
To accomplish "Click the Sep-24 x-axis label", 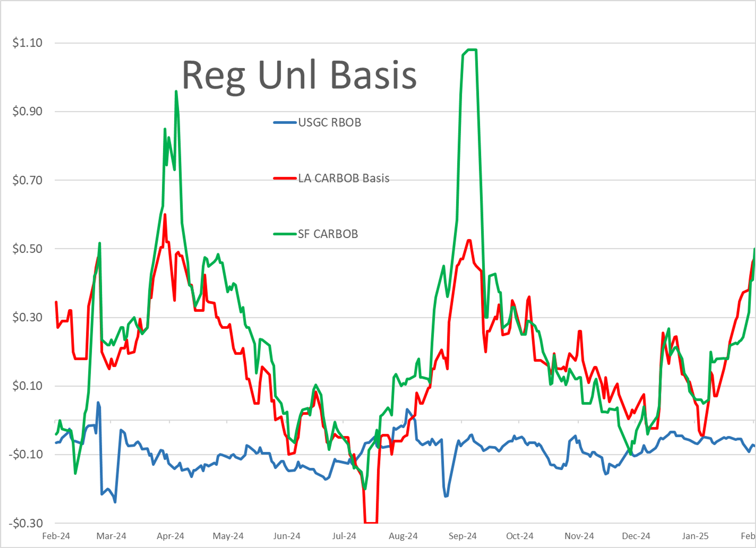I will [462, 536].
